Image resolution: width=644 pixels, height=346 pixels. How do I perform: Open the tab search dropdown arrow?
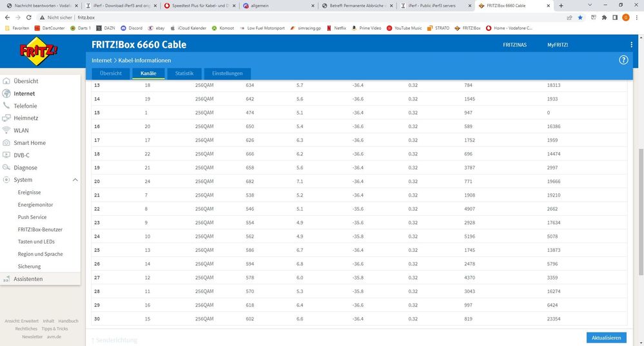coord(590,5)
